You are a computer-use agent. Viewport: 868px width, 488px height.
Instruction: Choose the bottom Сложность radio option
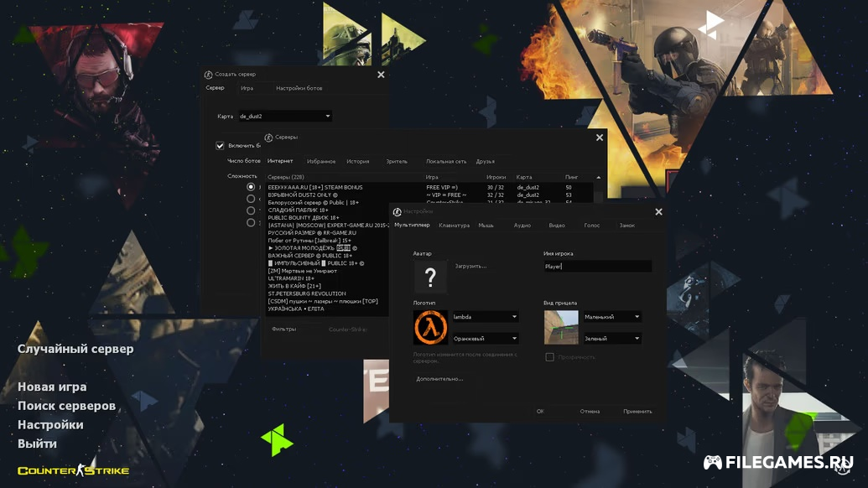pos(251,223)
